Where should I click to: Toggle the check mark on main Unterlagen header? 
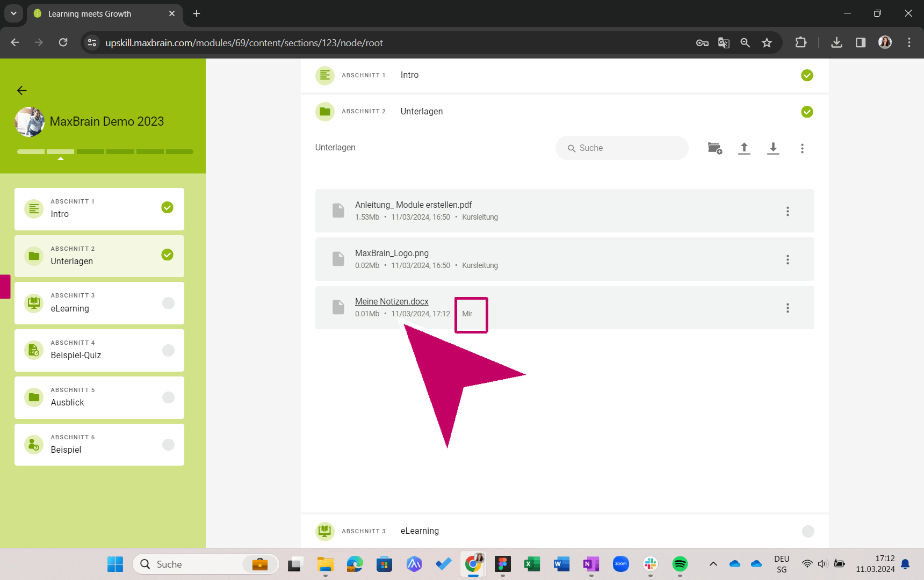[x=807, y=112]
